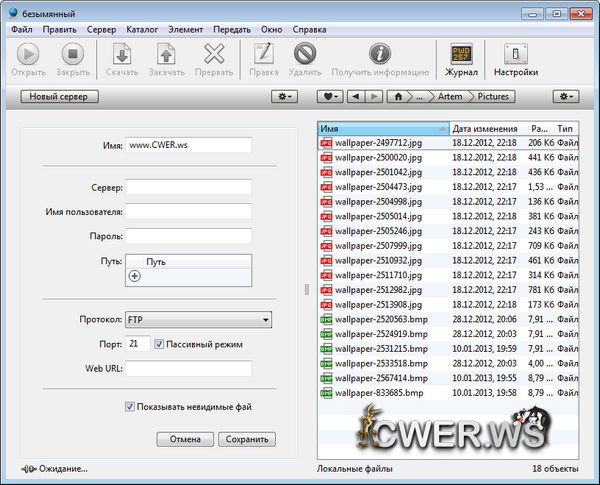Click the Pictures breadcrumb
Viewport: 600px width, 485px height.
pyautogui.click(x=493, y=96)
